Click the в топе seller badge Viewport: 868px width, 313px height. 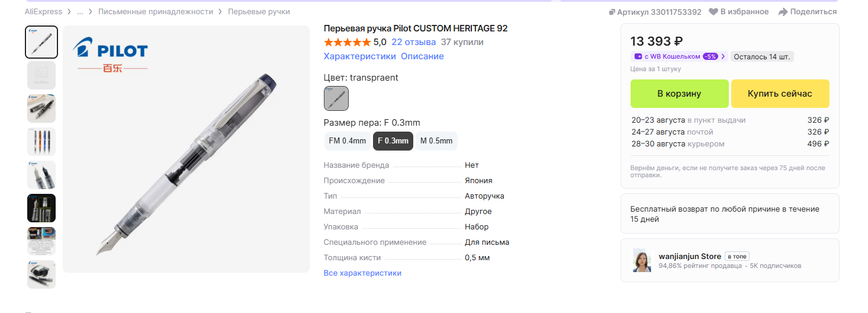738,256
